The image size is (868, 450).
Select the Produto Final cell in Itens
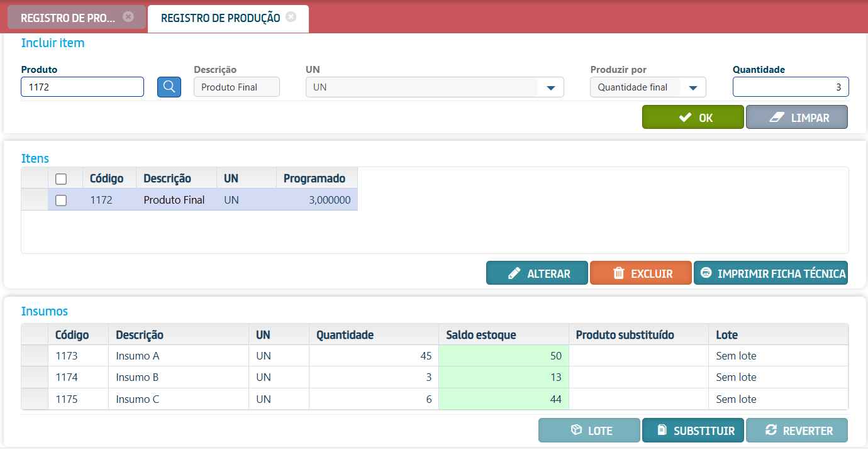[x=176, y=200]
